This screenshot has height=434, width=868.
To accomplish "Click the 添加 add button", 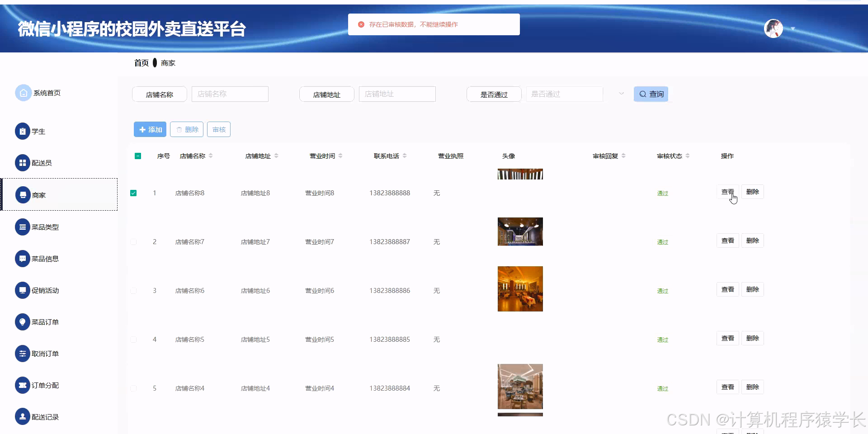I will (150, 129).
